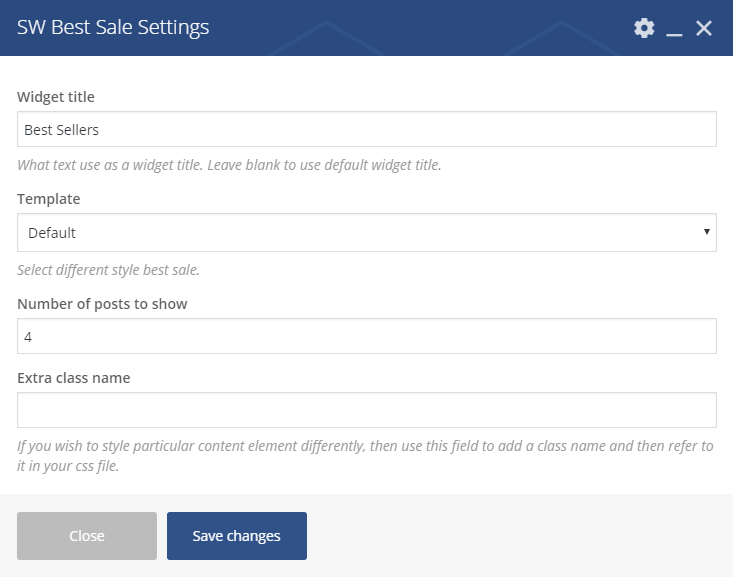Click the Widget title input field

pyautogui.click(x=366, y=129)
